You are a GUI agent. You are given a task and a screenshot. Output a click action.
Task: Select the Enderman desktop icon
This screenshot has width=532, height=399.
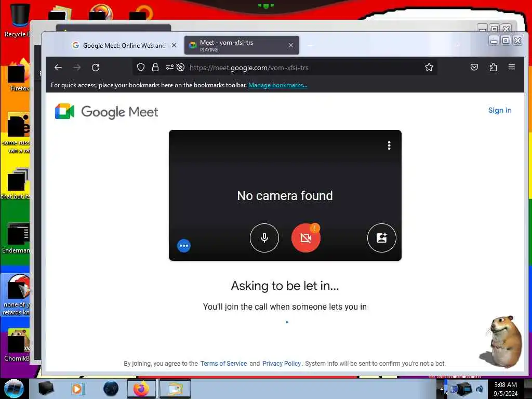pyautogui.click(x=16, y=237)
